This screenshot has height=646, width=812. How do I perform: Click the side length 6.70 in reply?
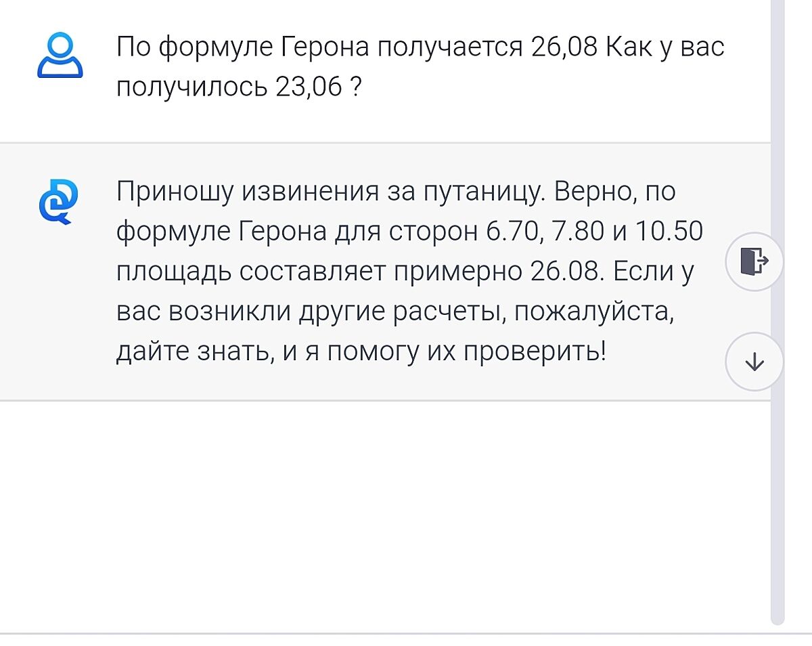[x=512, y=232]
